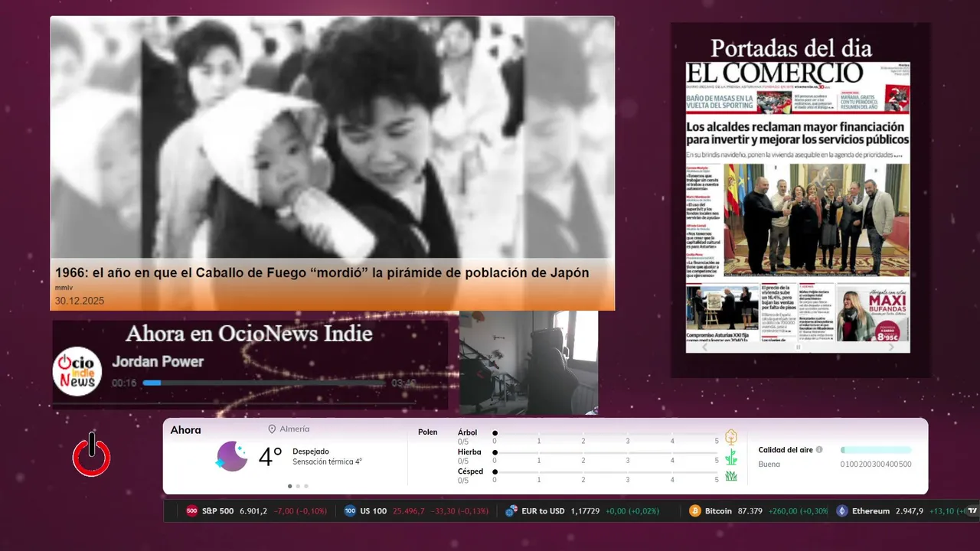
Task: Advance to next newspaper cover arrow
Action: tap(891, 347)
